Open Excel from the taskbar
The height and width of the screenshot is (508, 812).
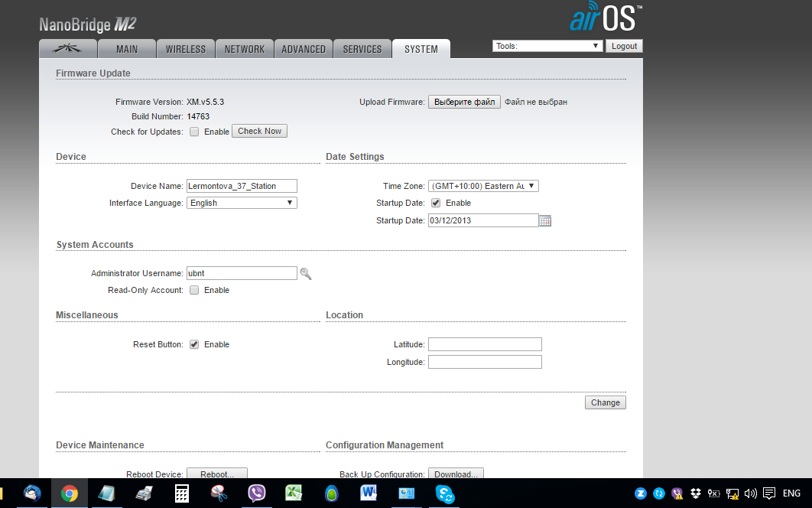coord(294,493)
